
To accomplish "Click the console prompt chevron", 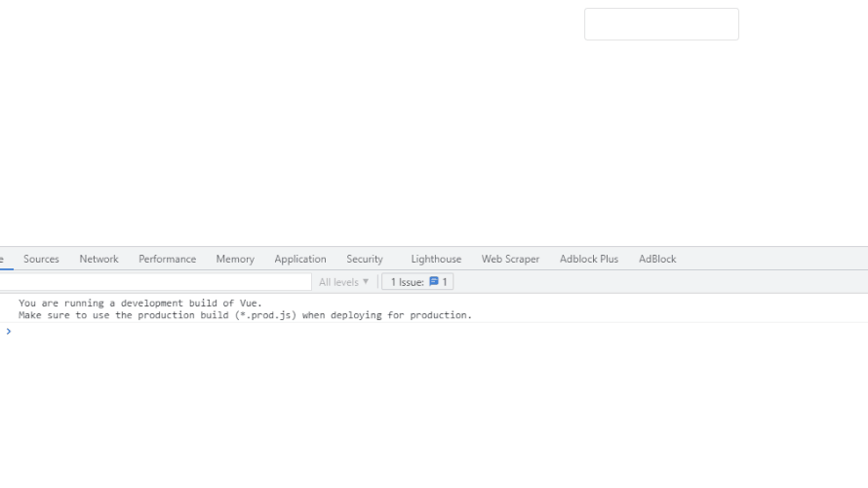I will (x=9, y=331).
